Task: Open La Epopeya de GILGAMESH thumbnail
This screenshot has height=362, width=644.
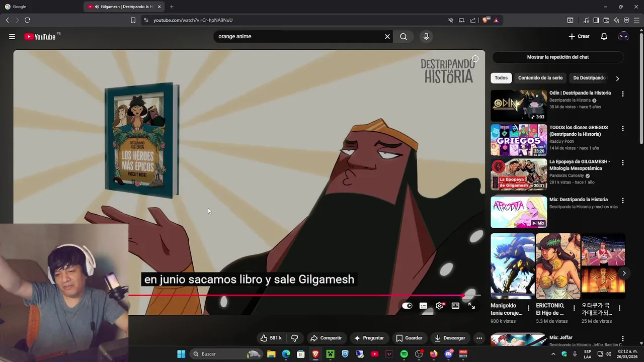Action: (x=519, y=174)
